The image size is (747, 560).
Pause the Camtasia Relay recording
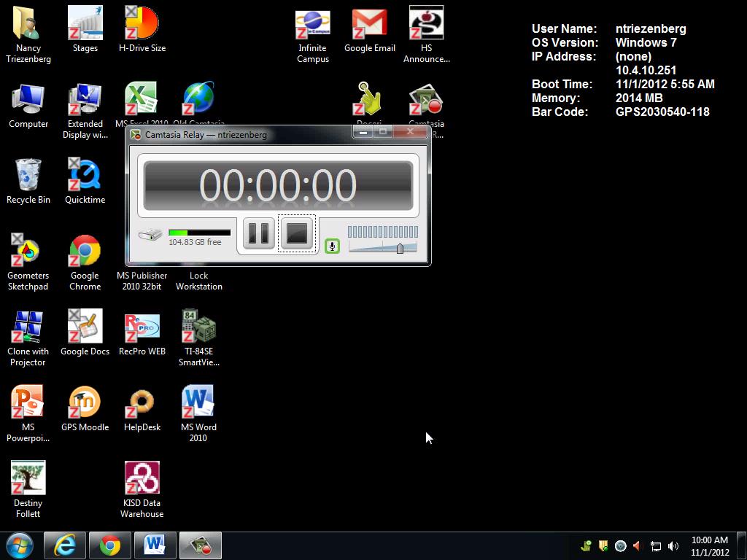[259, 233]
